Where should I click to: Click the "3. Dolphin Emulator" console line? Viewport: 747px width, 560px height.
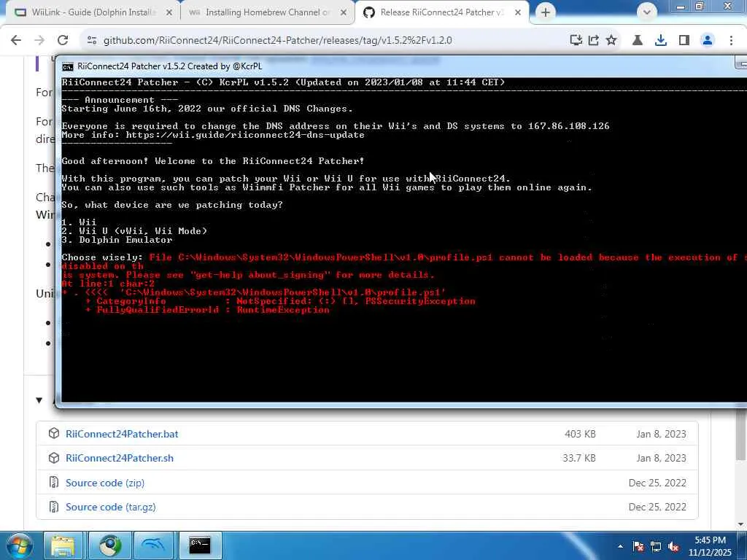pyautogui.click(x=117, y=240)
